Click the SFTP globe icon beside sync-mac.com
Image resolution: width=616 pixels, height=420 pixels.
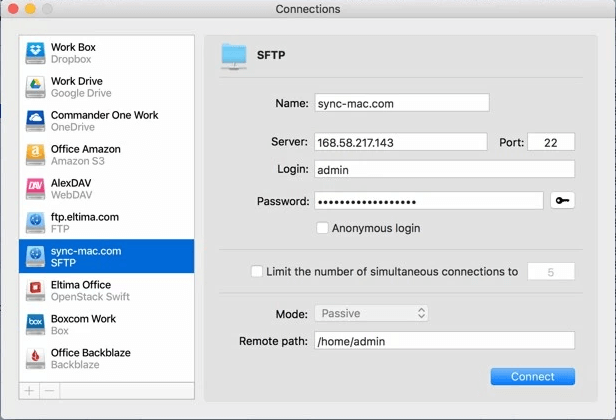point(35,257)
